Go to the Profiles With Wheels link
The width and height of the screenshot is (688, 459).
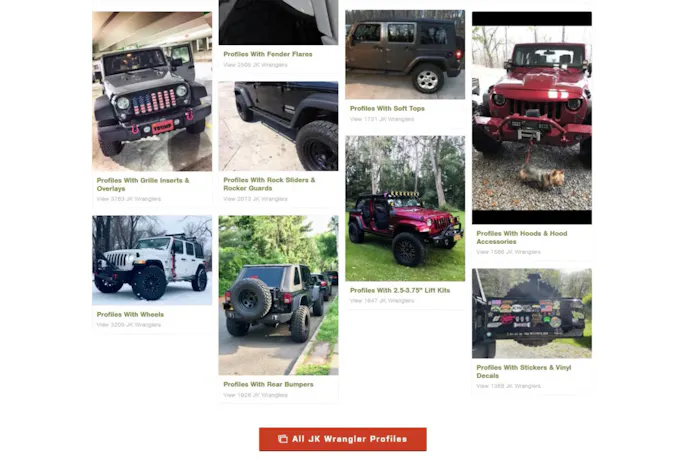tap(130, 314)
